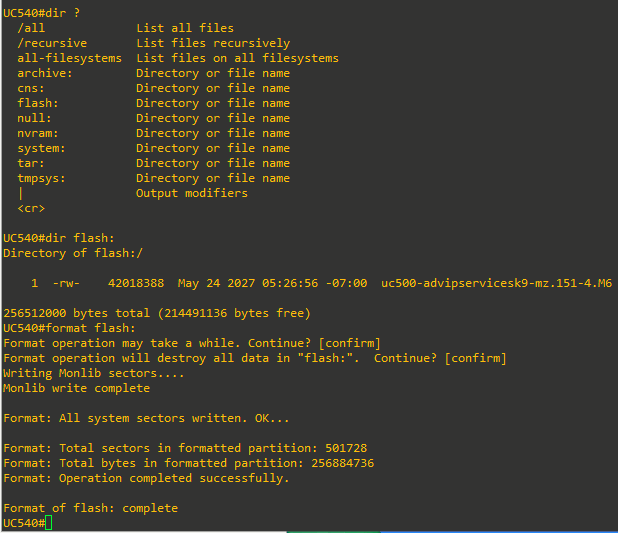Click the '<cr>' help entry
The height and width of the screenshot is (533, 618).
[x=31, y=208]
